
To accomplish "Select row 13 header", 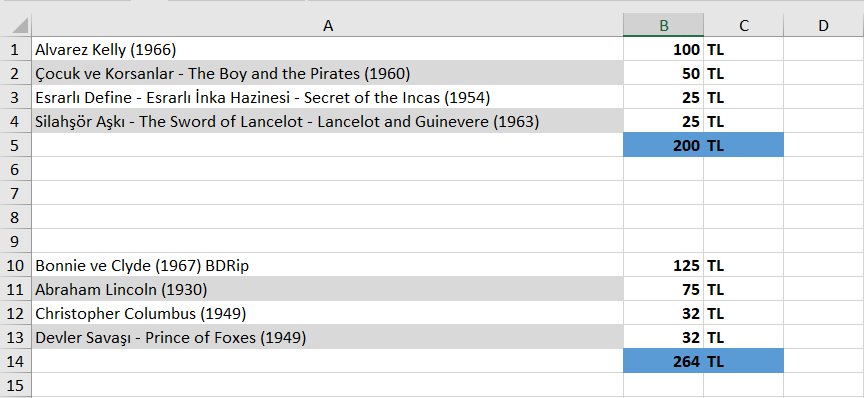I will (x=15, y=337).
